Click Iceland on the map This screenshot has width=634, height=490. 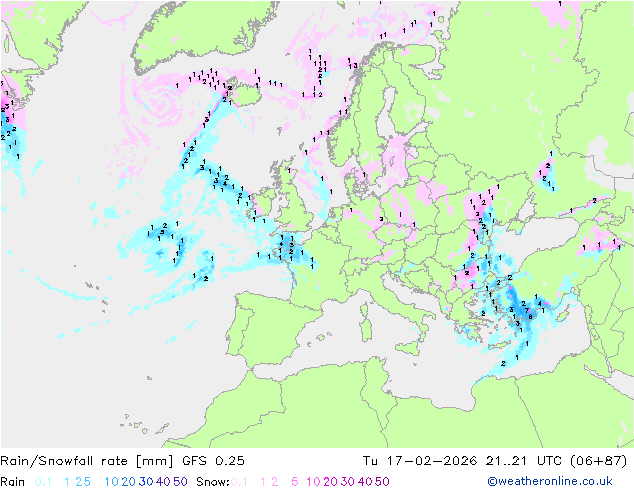tap(243, 91)
